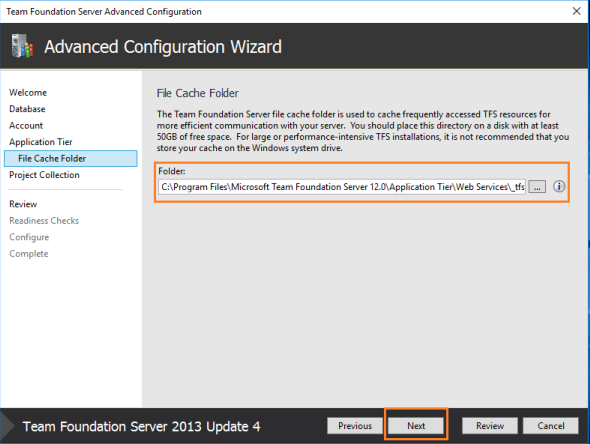Image resolution: width=590 pixels, height=444 pixels.
Task: Select the Readiness Checks step
Action: click(44, 220)
